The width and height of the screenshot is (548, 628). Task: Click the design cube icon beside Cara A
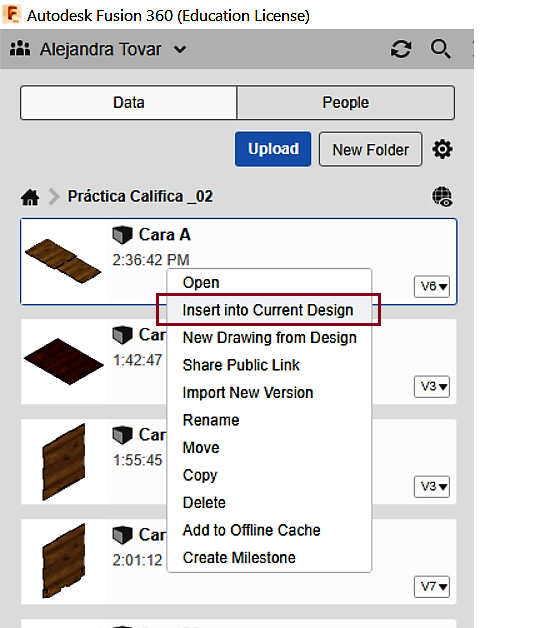tap(122, 235)
